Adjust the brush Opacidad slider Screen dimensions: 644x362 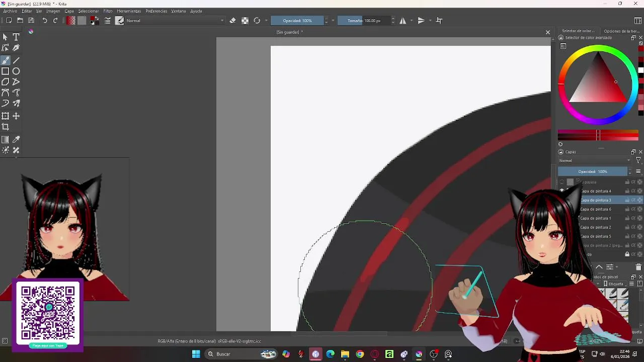click(x=297, y=21)
